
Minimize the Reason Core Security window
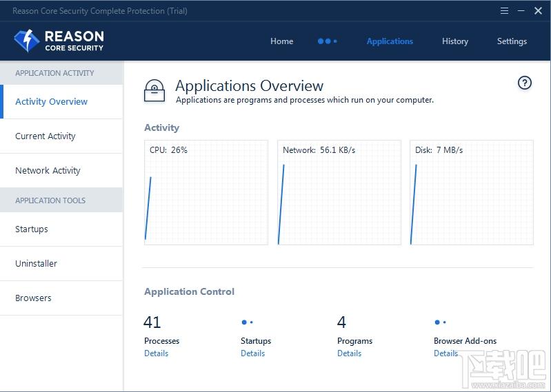coord(521,11)
